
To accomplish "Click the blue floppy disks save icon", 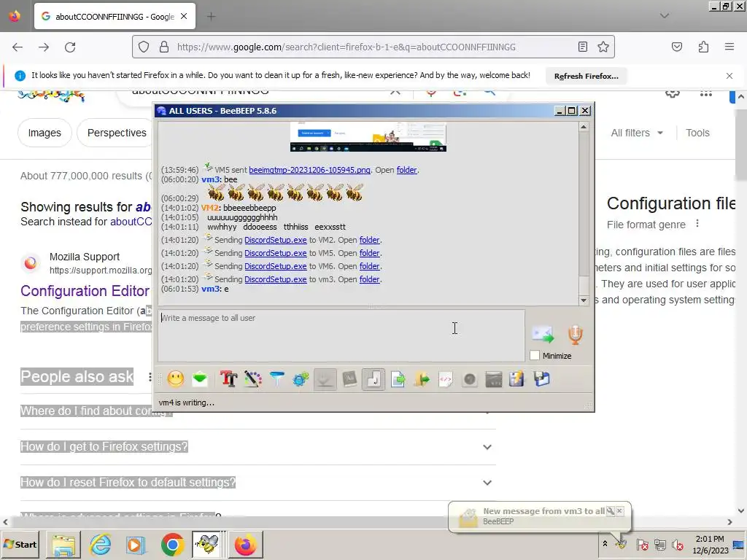I will click(x=542, y=379).
